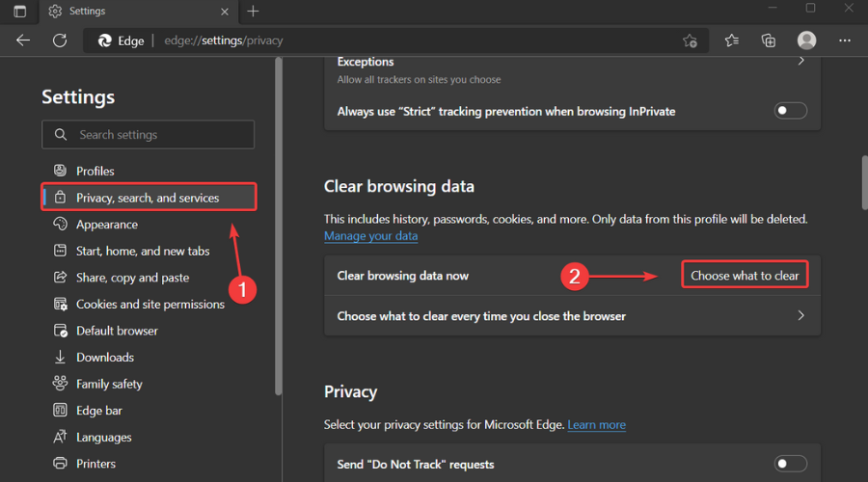Image resolution: width=868 pixels, height=482 pixels.
Task: Click the Default browser icon
Action: click(x=60, y=331)
